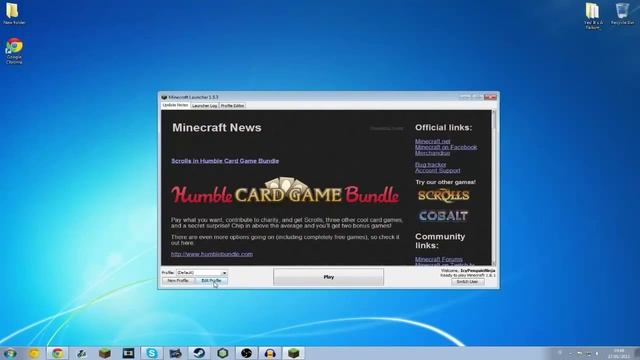
Task: Open the grass block icon next to Chrome tools
Action: pos(104,353)
